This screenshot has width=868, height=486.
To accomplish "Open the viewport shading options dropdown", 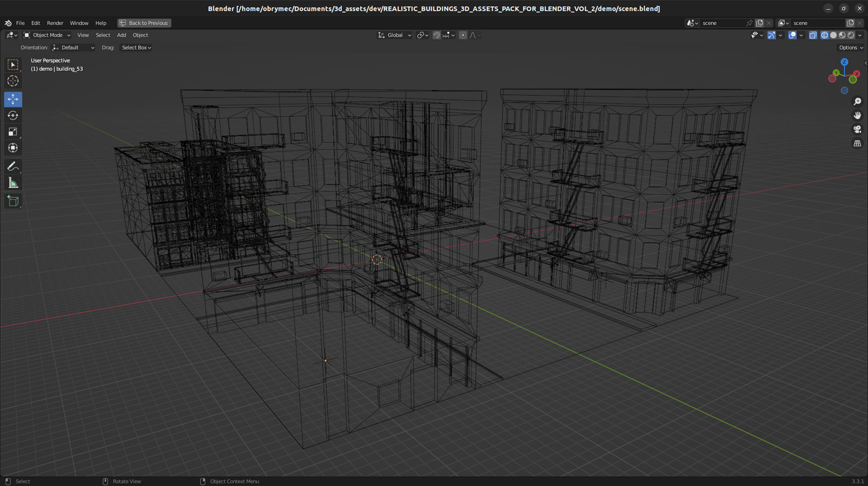I will click(x=860, y=35).
